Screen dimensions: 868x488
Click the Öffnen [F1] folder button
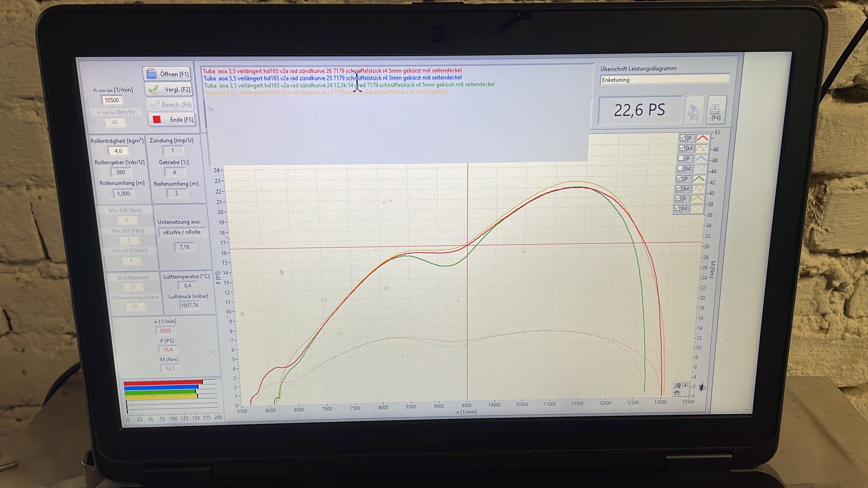pyautogui.click(x=167, y=74)
